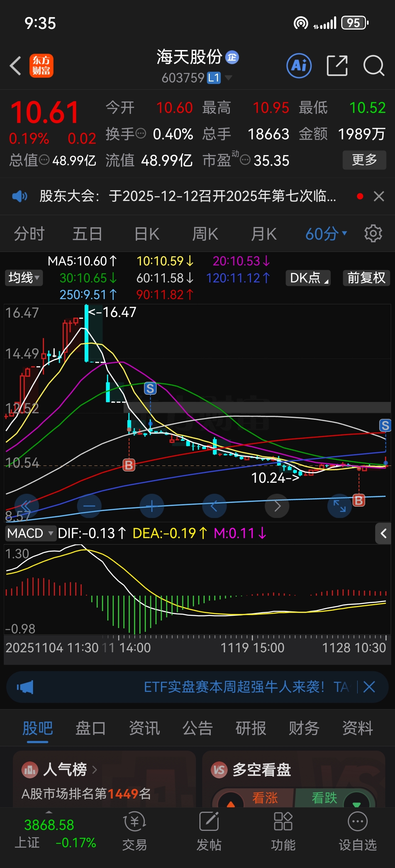This screenshot has height=868, width=395.
Task: Toggle 前复权 adjustment button
Action: pyautogui.click(x=366, y=278)
